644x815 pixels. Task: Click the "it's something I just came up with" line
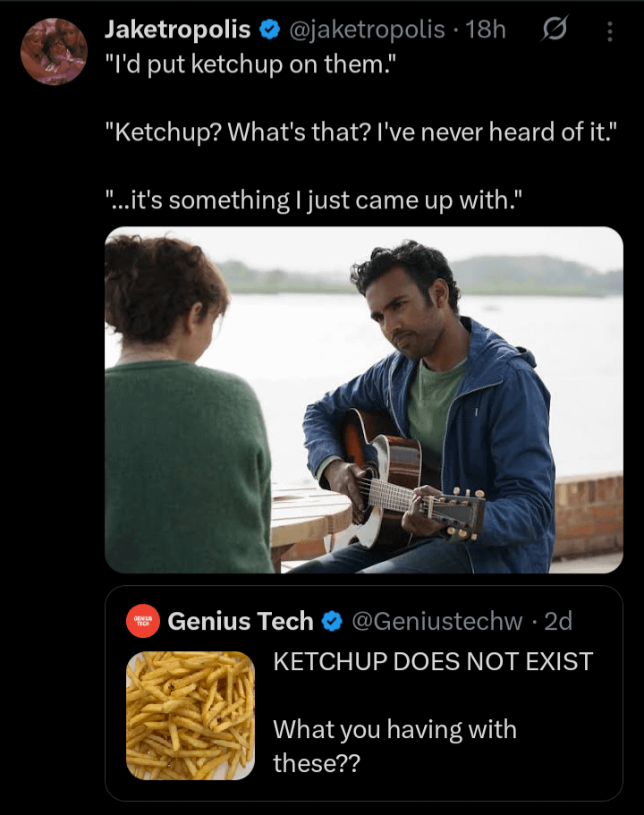click(x=313, y=200)
